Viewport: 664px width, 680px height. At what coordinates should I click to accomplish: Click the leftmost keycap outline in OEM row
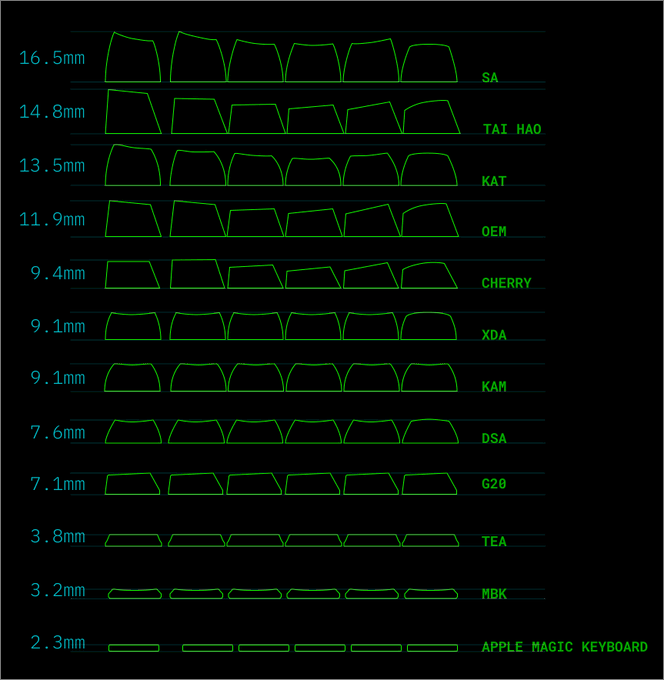[x=133, y=219]
